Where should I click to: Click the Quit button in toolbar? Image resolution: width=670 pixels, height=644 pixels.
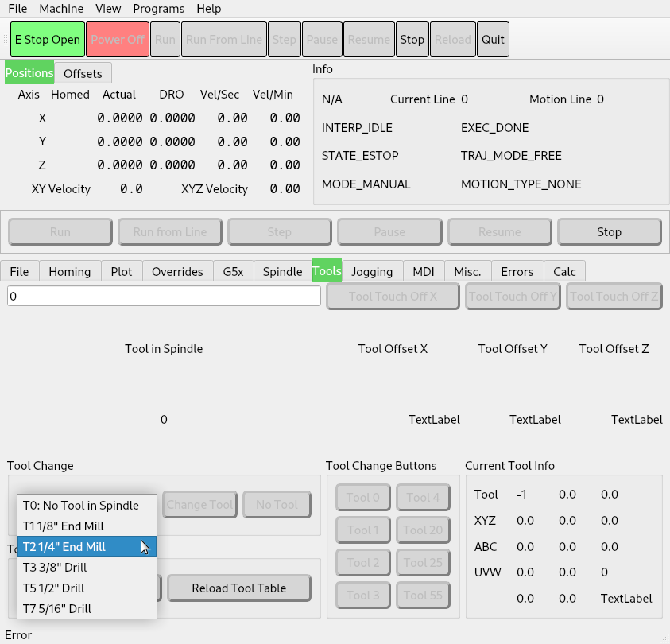(x=493, y=40)
